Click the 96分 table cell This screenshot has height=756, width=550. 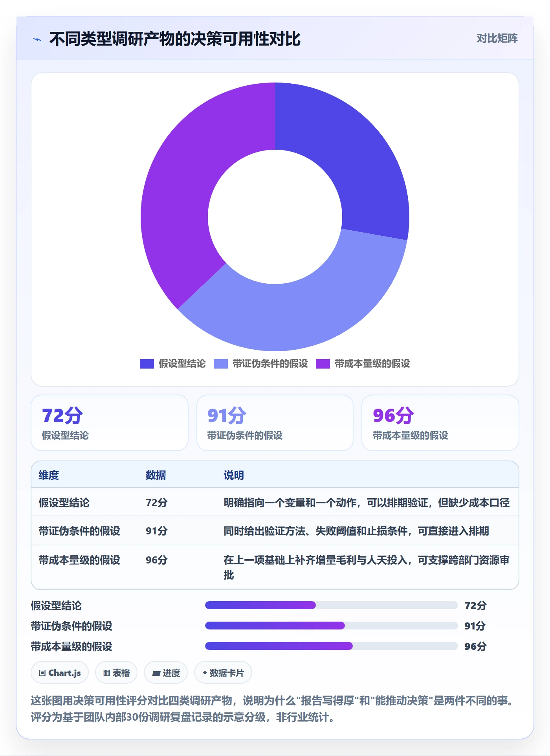pos(157,560)
